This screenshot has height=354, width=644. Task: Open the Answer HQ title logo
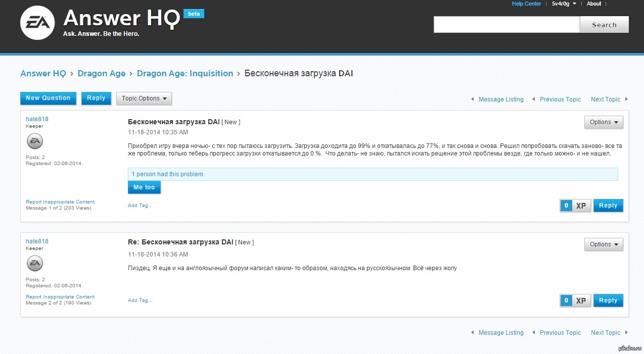pyautogui.click(x=121, y=18)
